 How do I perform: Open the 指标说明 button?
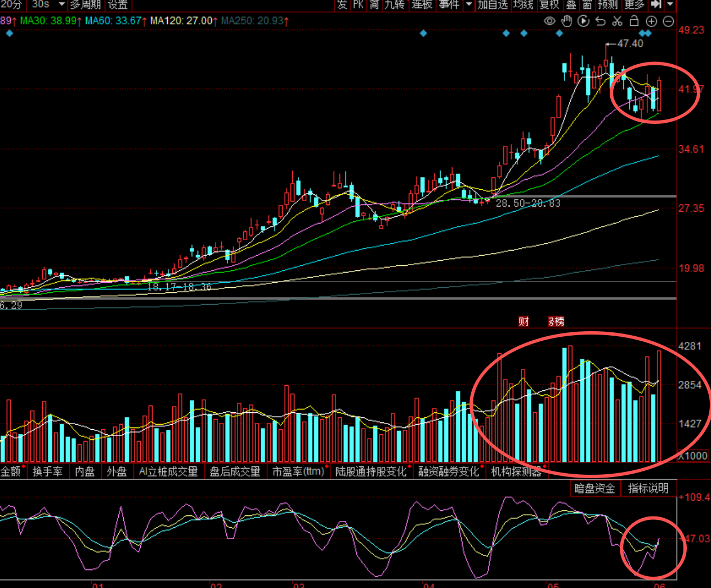(648, 488)
